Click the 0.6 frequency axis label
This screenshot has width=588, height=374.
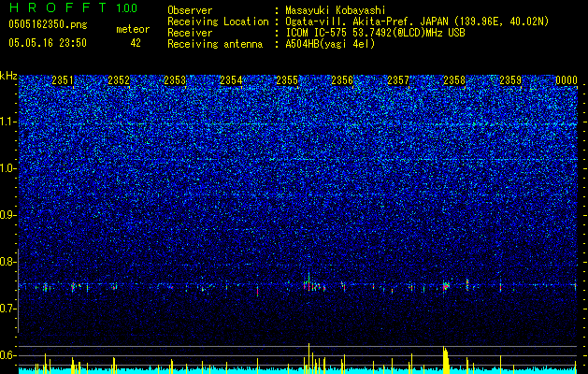[x=8, y=355]
